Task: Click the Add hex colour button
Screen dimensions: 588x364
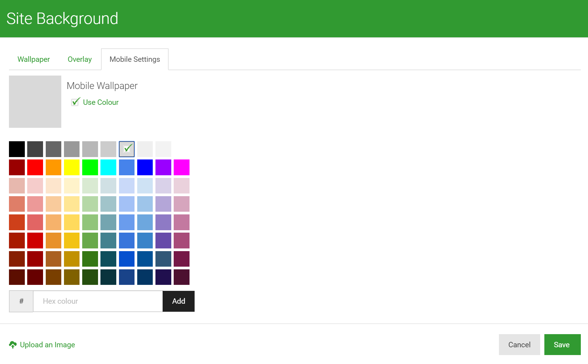Action: (178, 301)
